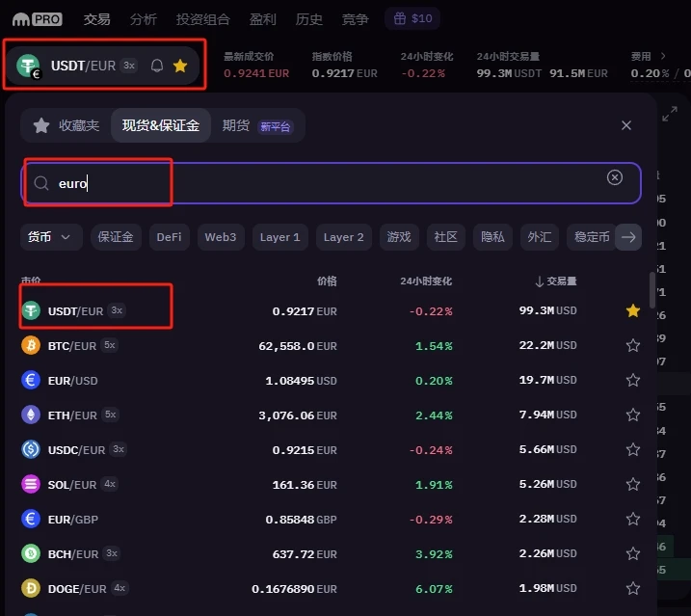Favorite the EUR/GBP row star
This screenshot has width=691, height=616.
(x=633, y=519)
